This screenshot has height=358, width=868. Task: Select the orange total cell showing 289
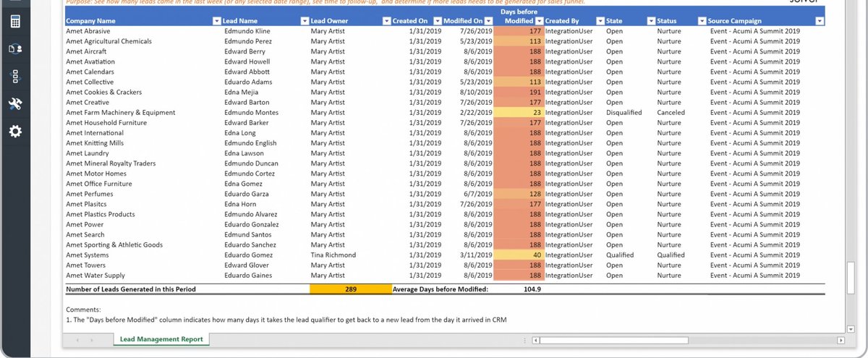[x=350, y=289]
